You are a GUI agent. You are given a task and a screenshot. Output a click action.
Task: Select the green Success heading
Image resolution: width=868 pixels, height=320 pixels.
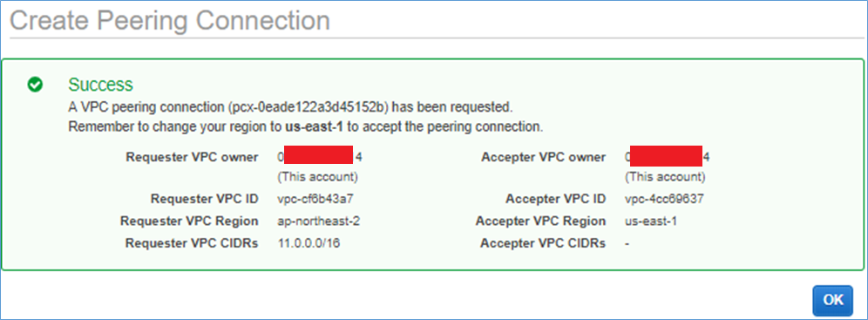100,85
